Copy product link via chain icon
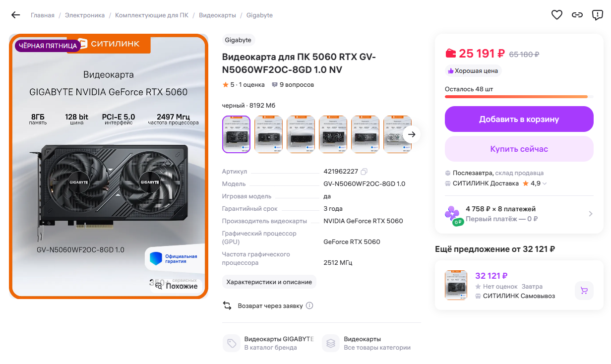 pos(577,15)
